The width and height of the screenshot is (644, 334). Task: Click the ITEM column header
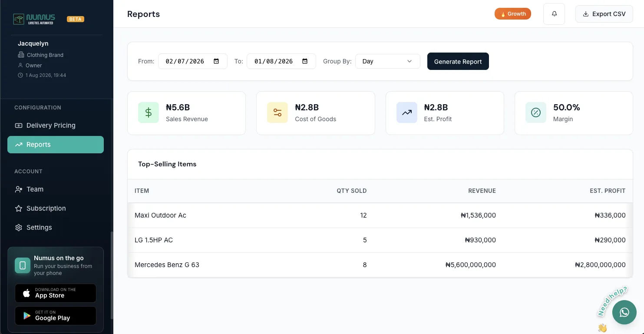click(x=142, y=191)
